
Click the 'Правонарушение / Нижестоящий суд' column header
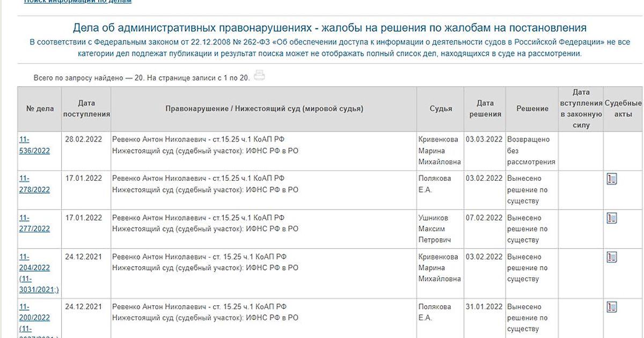pyautogui.click(x=264, y=108)
